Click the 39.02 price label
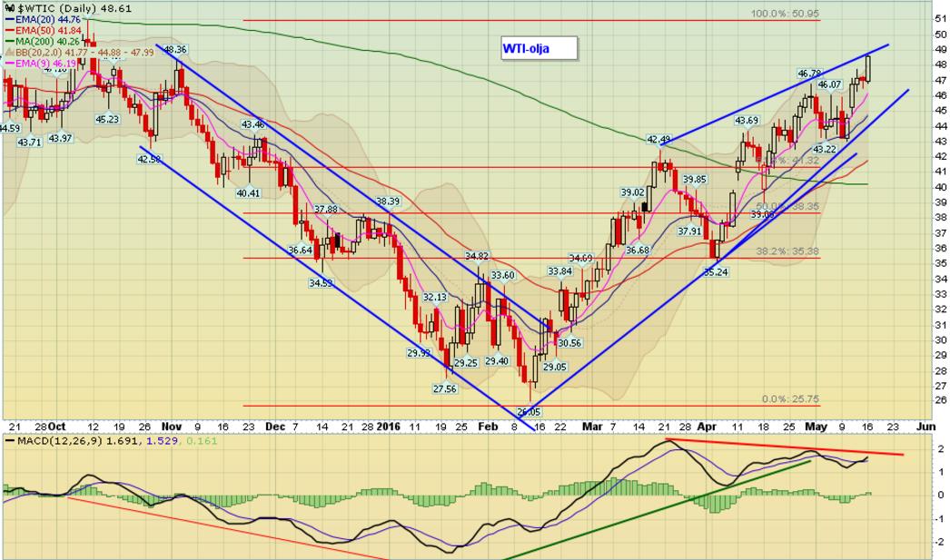The width and height of the screenshot is (950, 560). pos(632,192)
